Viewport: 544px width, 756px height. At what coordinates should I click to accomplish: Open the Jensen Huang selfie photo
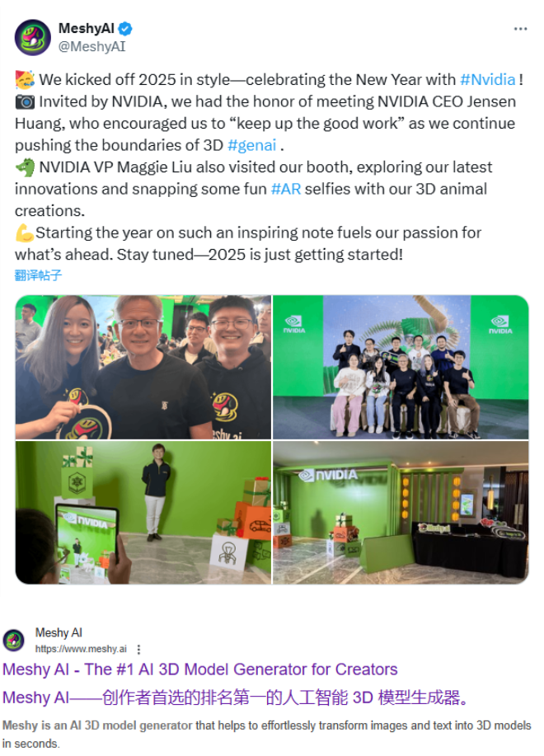pos(143,367)
